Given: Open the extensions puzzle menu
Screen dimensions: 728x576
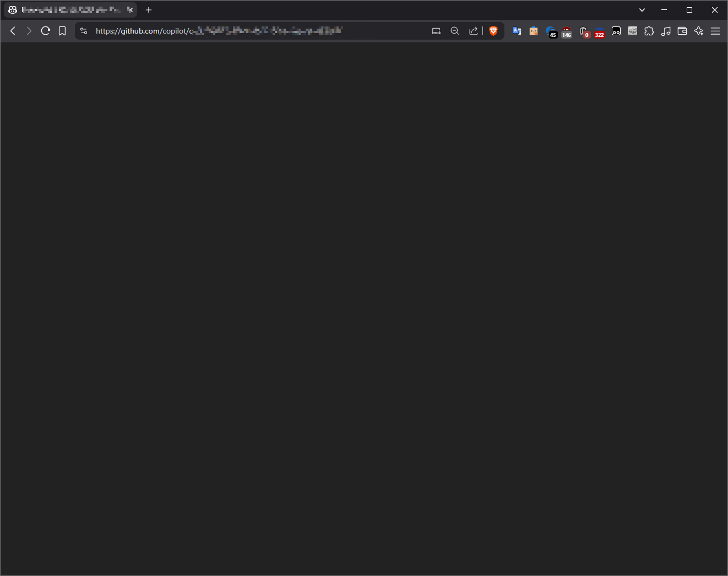Looking at the screenshot, I should (649, 31).
